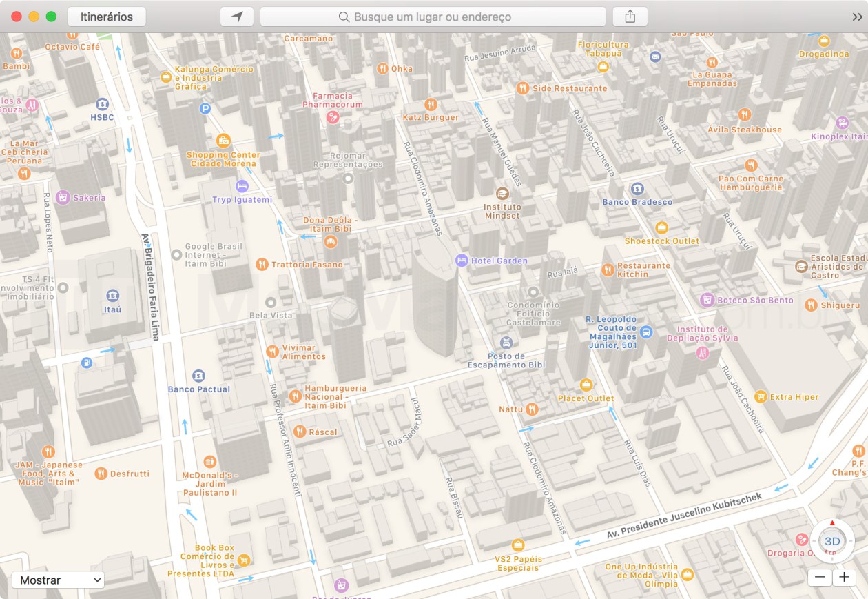The width and height of the screenshot is (868, 599).
Task: Select the Dona Deôla Itaim Bibi pin
Action: 331,241
